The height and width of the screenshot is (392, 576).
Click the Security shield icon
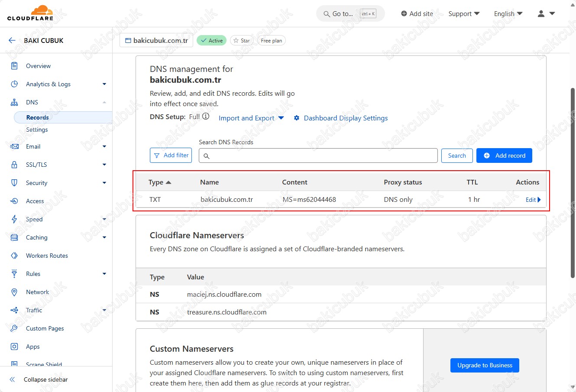[14, 183]
